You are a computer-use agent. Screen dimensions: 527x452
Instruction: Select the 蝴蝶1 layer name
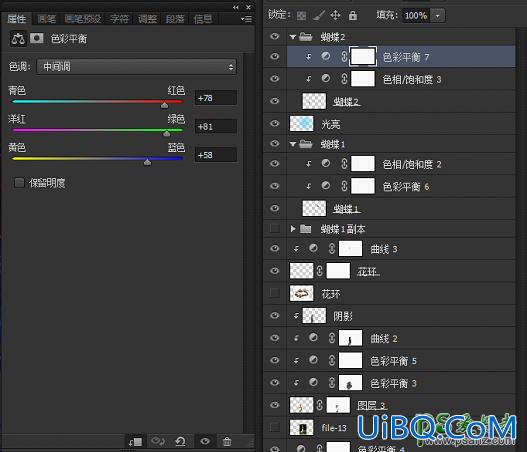tap(347, 209)
